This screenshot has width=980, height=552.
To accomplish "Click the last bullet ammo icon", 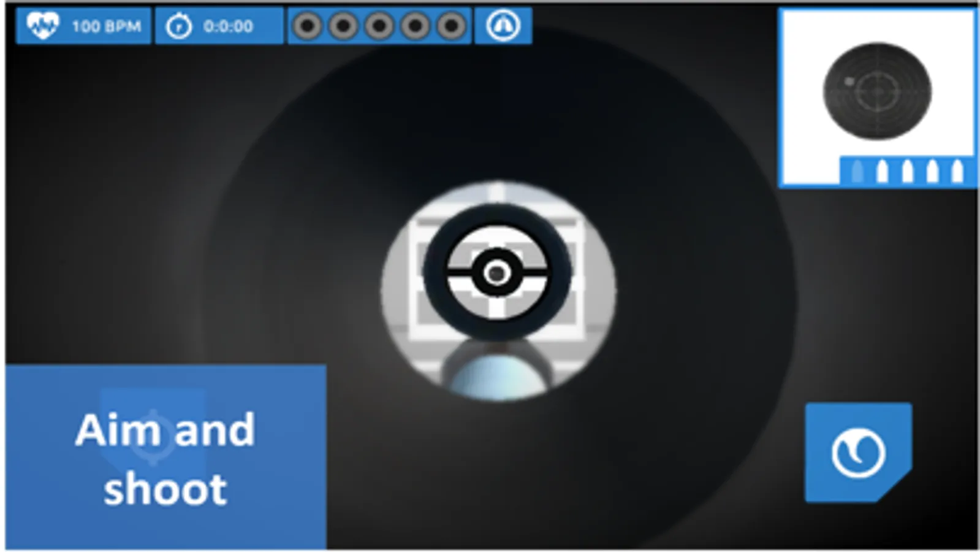I will (957, 172).
